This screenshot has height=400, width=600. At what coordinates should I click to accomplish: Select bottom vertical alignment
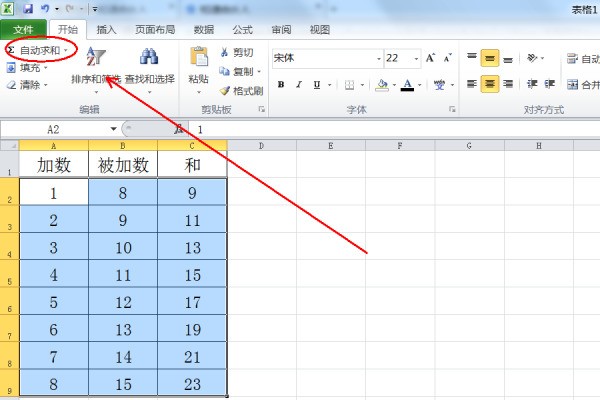tap(508, 59)
